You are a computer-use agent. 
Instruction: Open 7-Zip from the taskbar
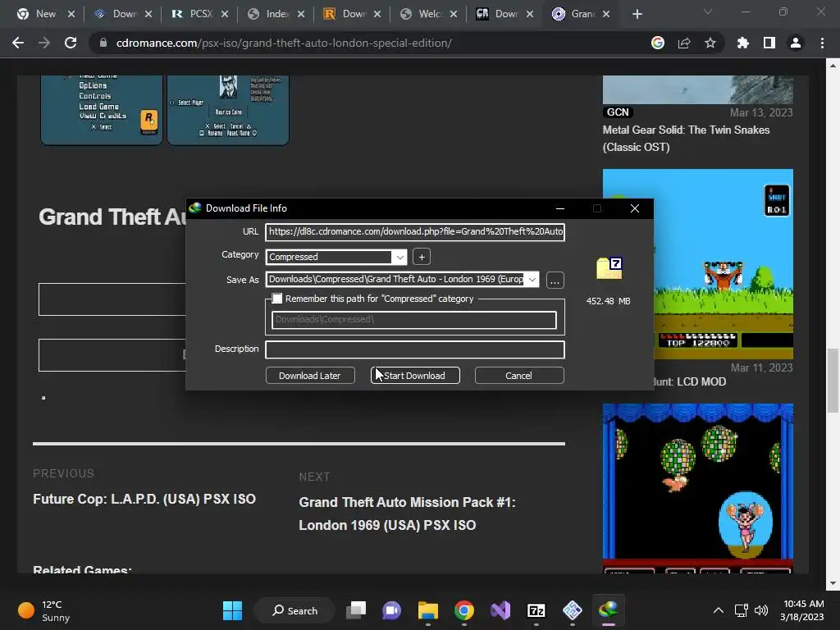[x=536, y=610]
